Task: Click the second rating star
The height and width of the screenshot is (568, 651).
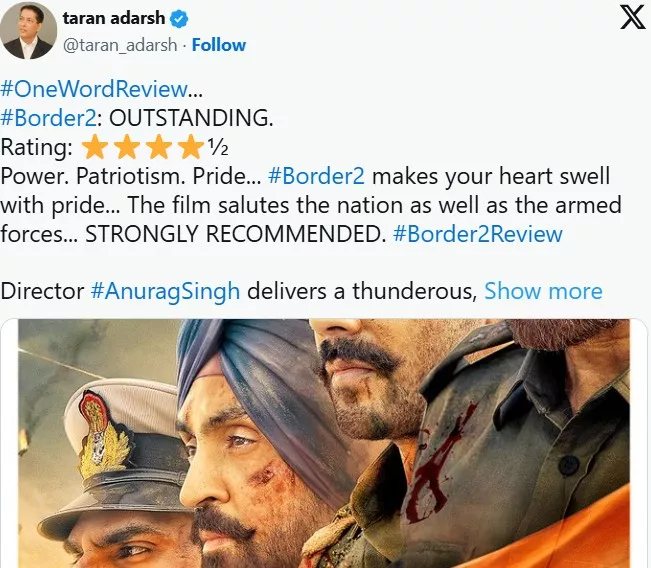Action: pos(127,147)
